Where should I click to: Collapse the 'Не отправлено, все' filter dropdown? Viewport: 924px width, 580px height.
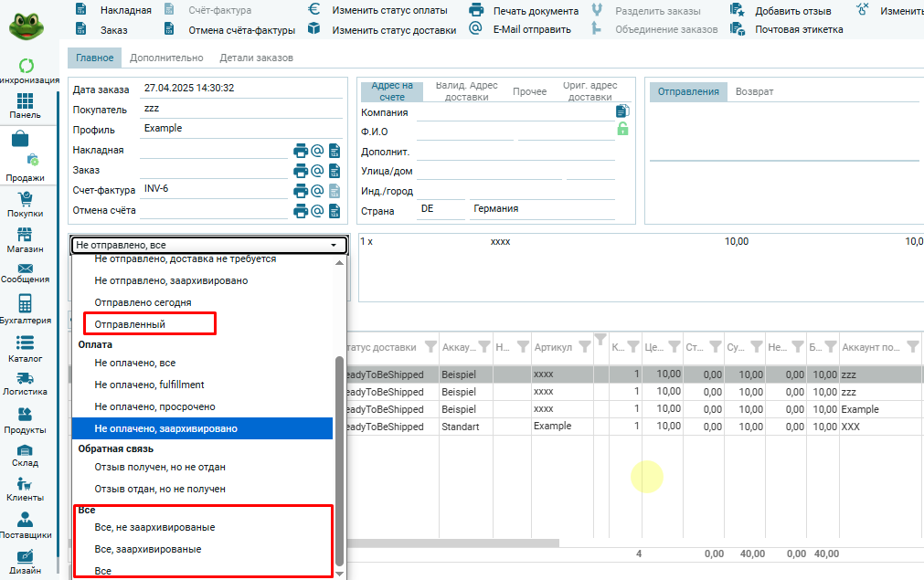334,246
